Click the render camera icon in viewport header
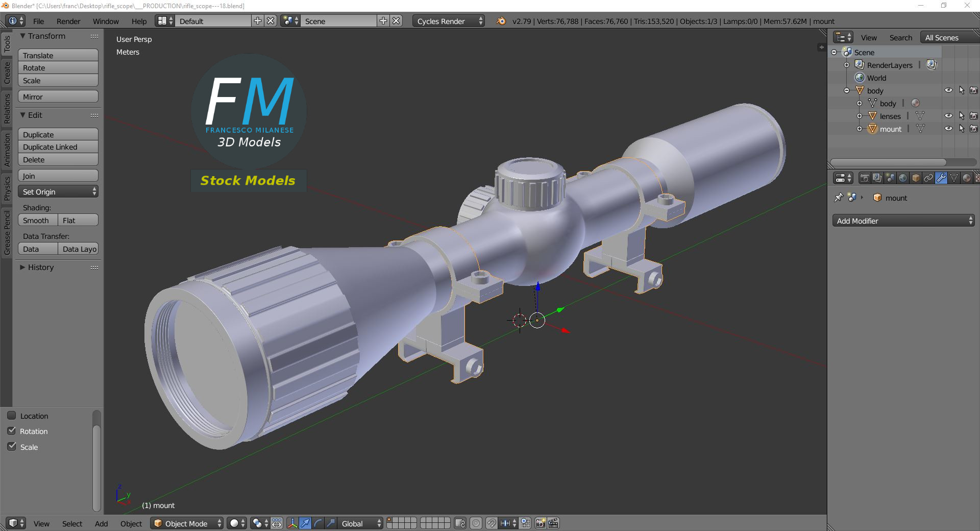 click(x=540, y=523)
